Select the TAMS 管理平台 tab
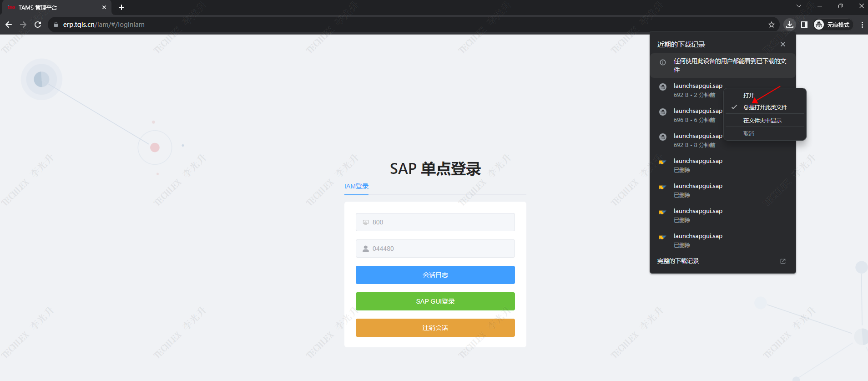Viewport: 868px width, 381px height. click(57, 7)
